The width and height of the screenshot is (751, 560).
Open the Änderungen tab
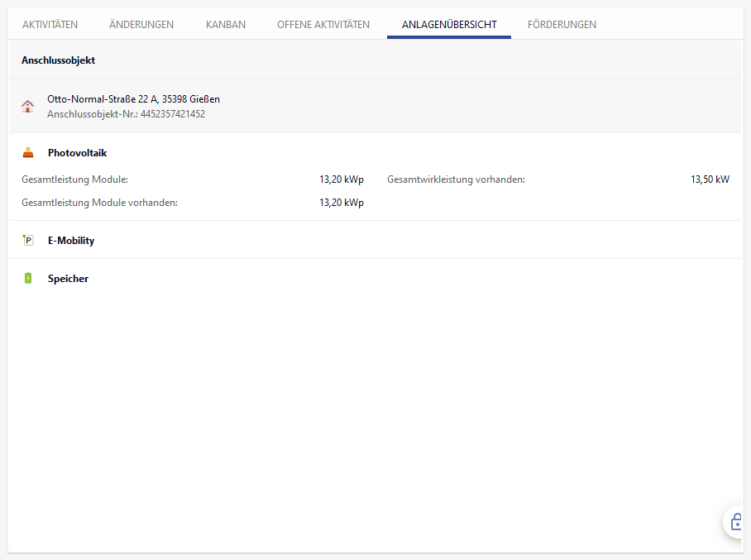coord(141,25)
